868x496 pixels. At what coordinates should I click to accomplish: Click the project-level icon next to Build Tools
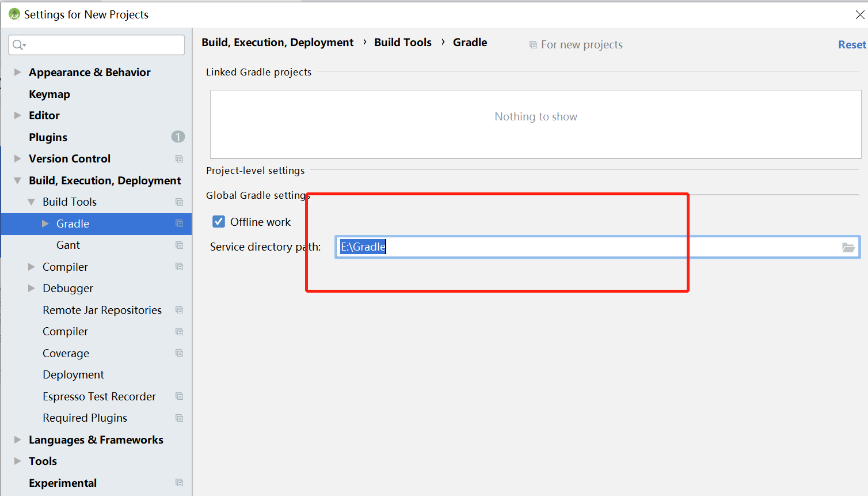pos(179,202)
